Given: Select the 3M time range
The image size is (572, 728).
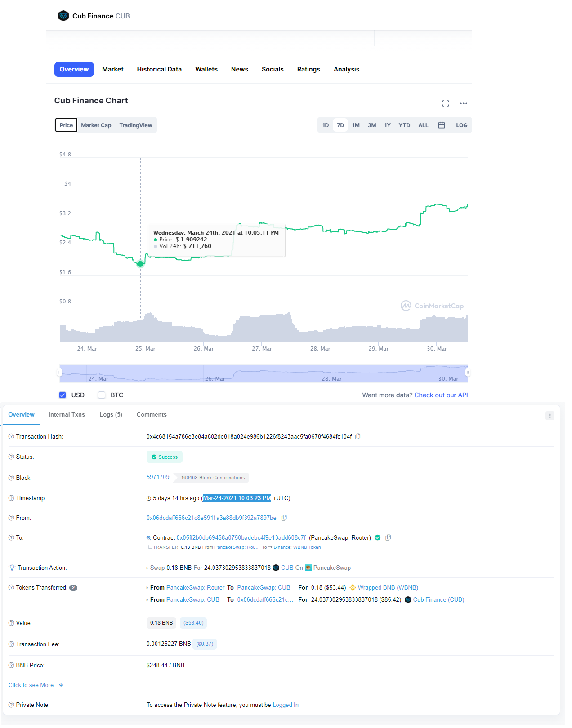Looking at the screenshot, I should 372,125.
